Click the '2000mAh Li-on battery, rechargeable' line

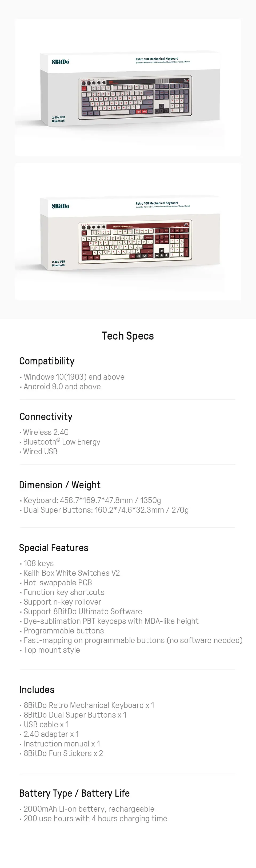89,809
